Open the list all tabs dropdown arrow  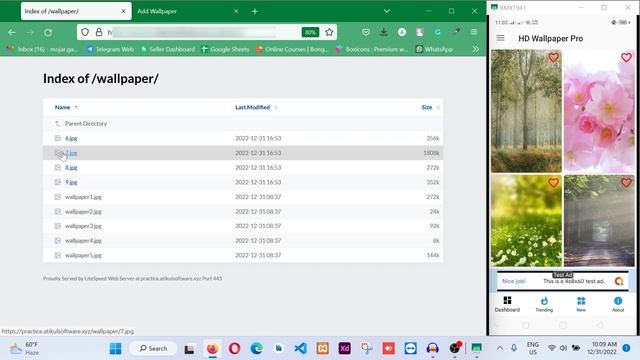click(x=387, y=11)
